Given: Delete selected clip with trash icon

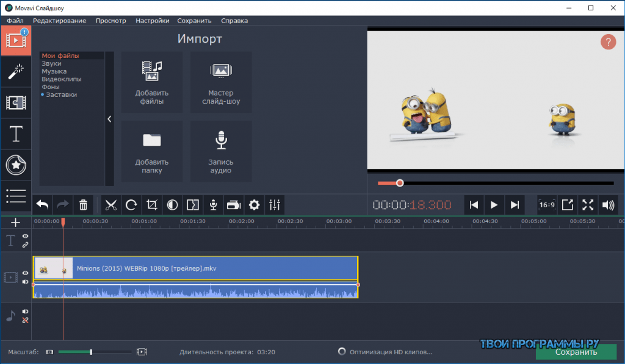Looking at the screenshot, I should 83,205.
